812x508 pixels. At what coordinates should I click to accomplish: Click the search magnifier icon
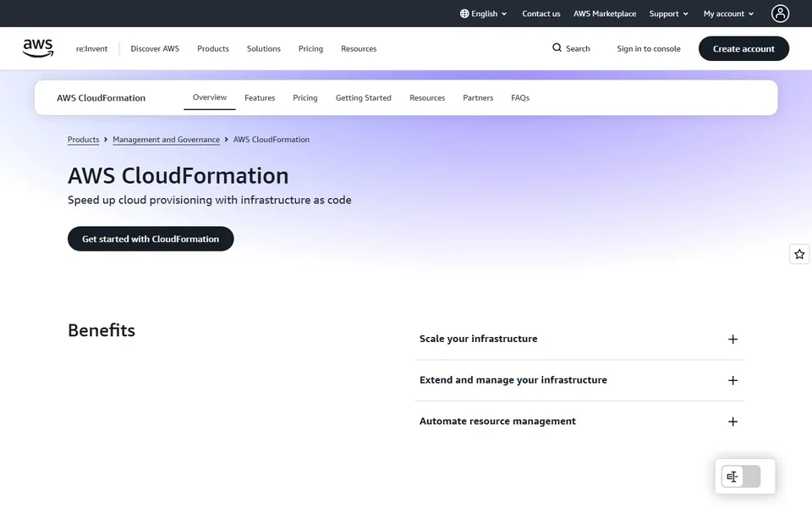[557, 47]
